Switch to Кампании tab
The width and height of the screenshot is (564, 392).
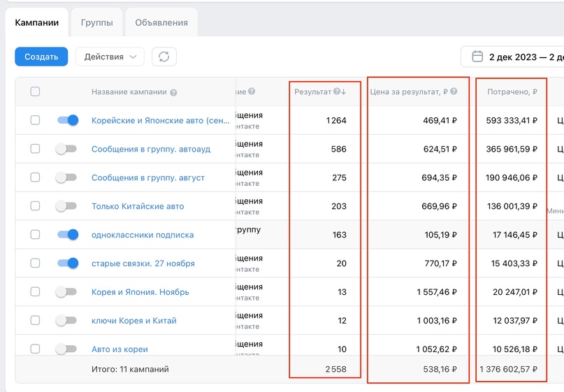[36, 22]
